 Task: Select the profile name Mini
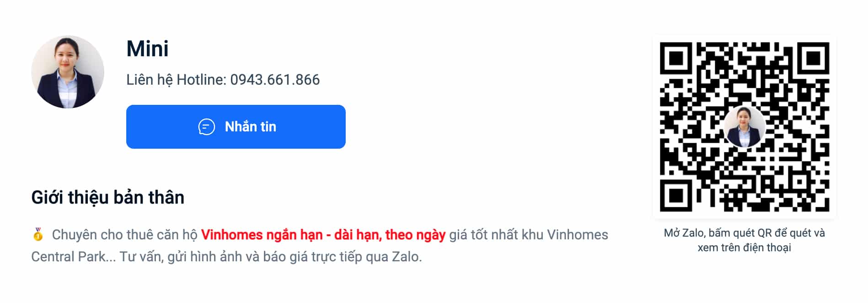pyautogui.click(x=147, y=49)
